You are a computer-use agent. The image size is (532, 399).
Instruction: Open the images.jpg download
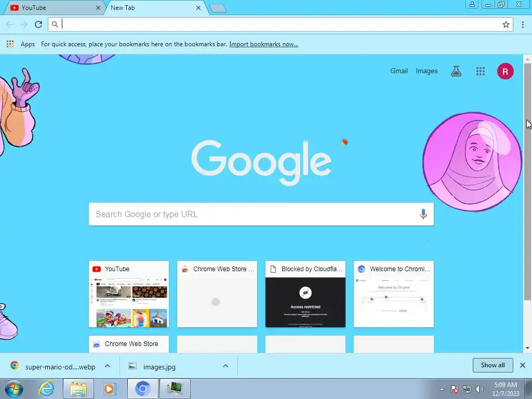(159, 367)
